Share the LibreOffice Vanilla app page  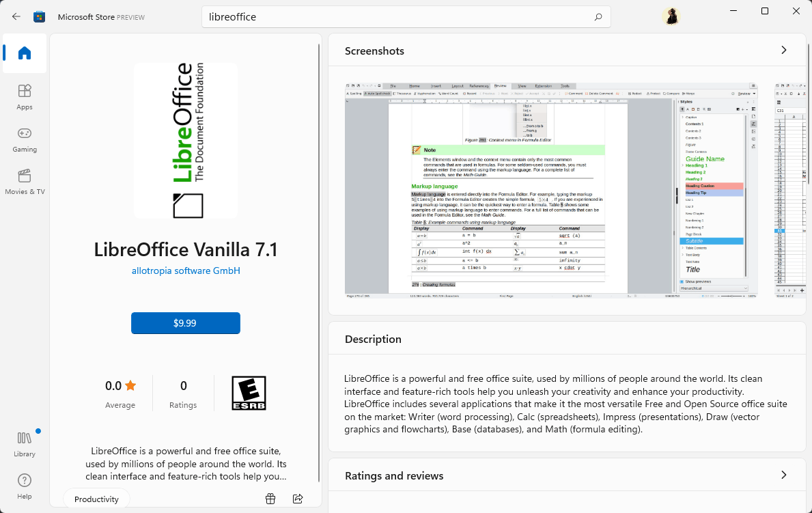298,499
